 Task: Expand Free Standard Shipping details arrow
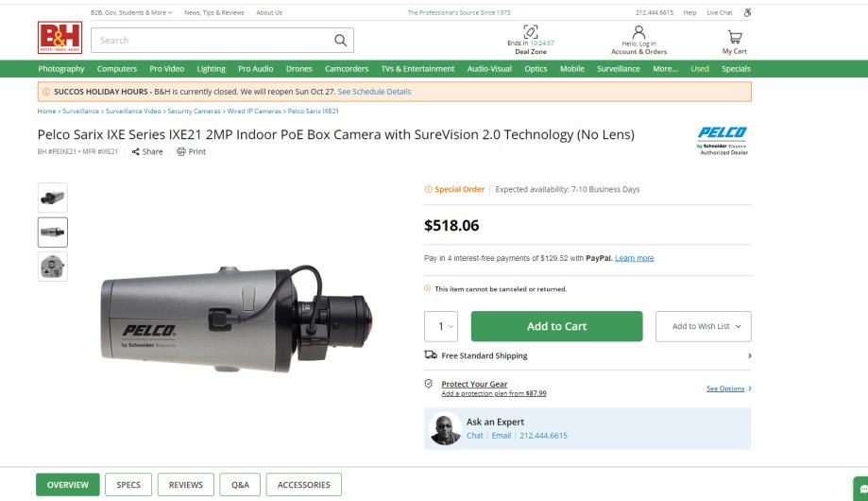click(750, 355)
